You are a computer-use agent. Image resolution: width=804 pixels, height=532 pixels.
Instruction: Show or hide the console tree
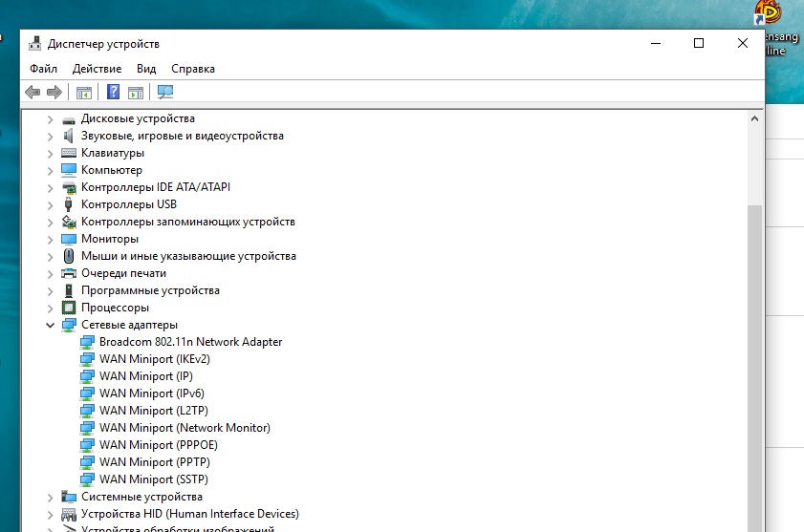(83, 93)
